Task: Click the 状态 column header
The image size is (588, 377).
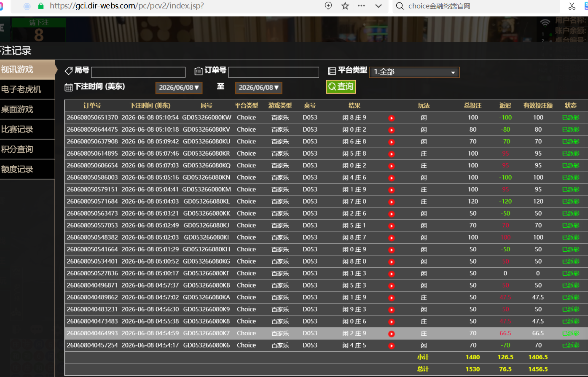Action: click(571, 106)
